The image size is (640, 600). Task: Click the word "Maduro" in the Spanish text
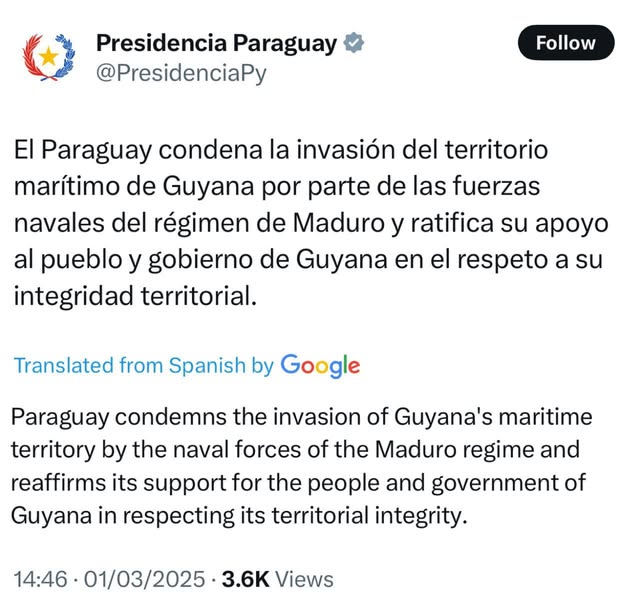pyautogui.click(x=339, y=223)
